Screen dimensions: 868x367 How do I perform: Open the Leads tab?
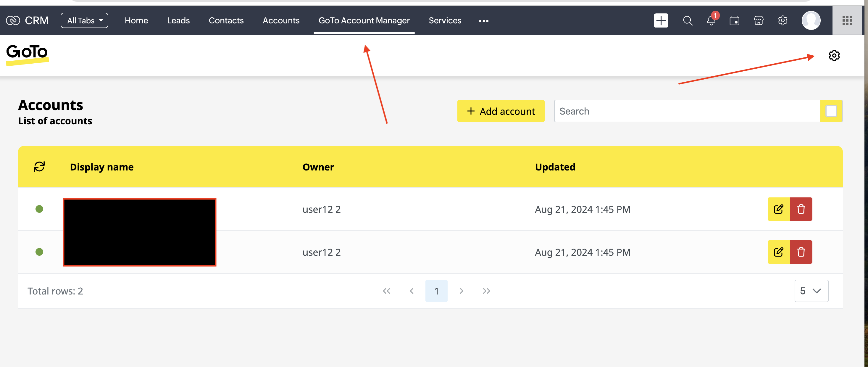(178, 20)
